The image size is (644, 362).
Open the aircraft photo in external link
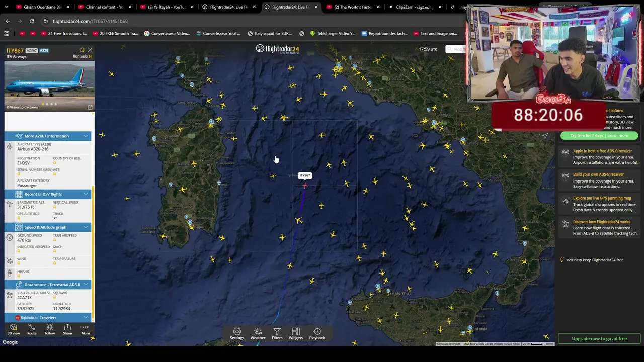90,107
